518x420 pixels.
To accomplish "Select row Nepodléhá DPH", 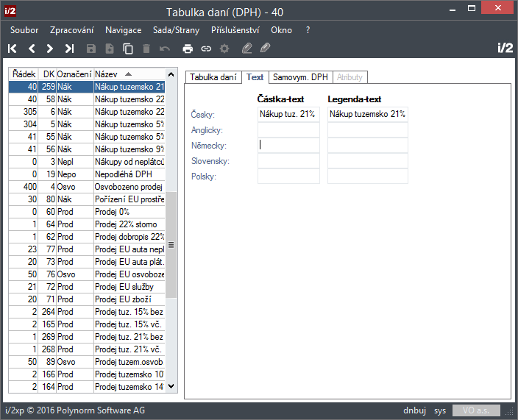I will (x=87, y=174).
